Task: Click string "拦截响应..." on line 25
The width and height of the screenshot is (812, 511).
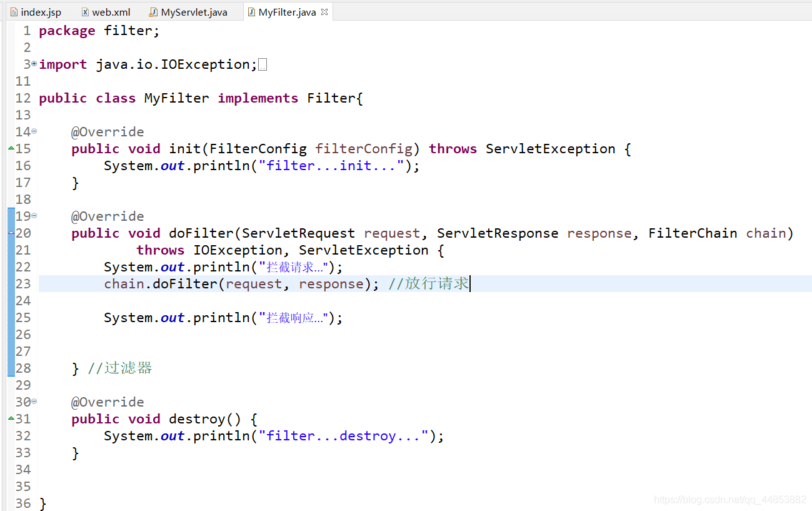Action: point(294,318)
